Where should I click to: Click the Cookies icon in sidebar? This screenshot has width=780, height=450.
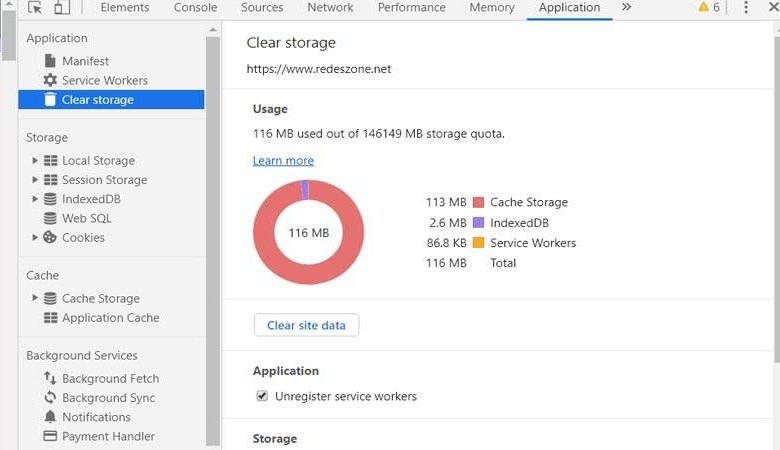[50, 237]
